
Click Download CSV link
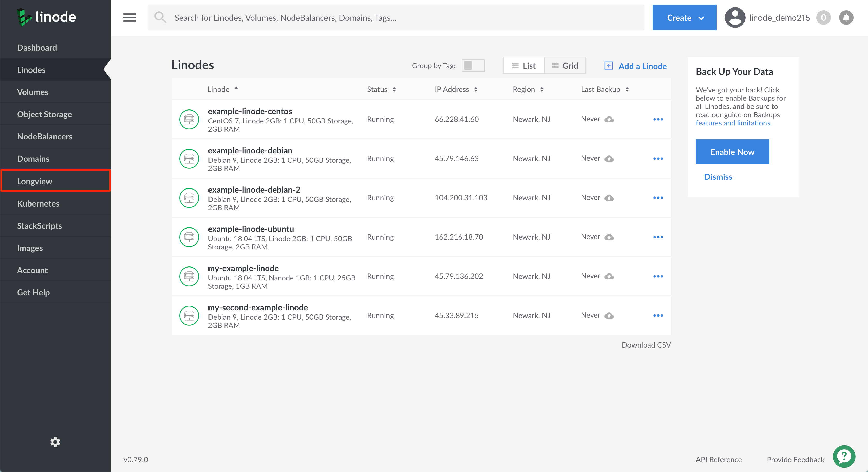646,345
